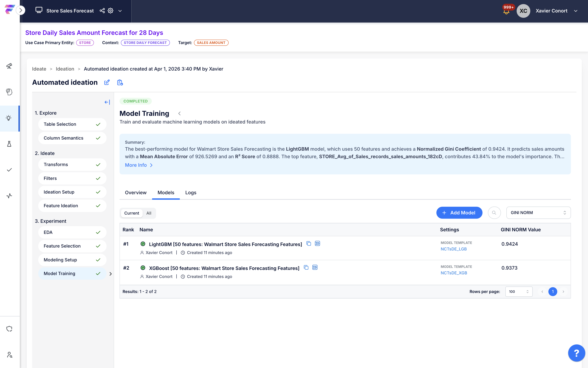Expand the Xavier Conort user menu
This screenshot has width=588, height=368.
pyautogui.click(x=575, y=11)
